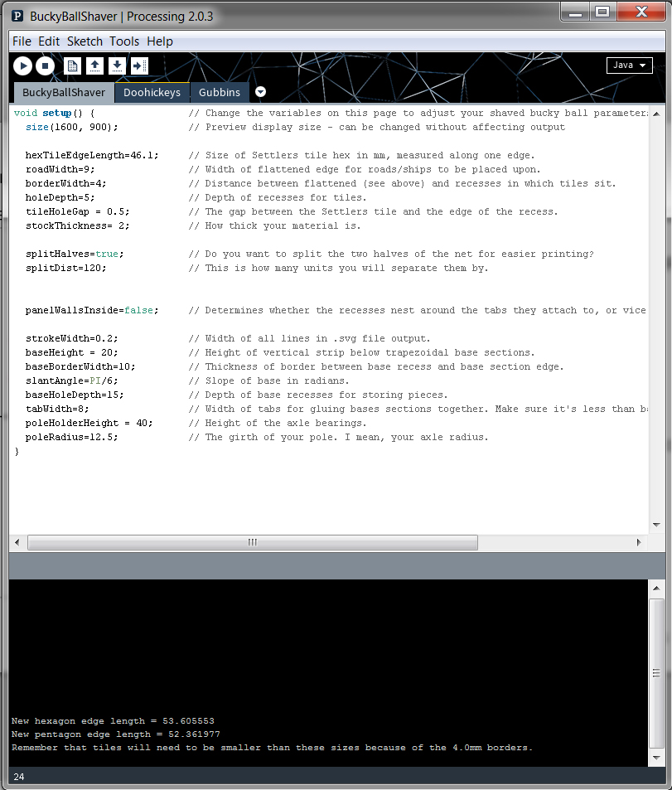Click the comment 'Depth of recesses for tiles.'
This screenshot has width=672, height=790.
[278, 197]
